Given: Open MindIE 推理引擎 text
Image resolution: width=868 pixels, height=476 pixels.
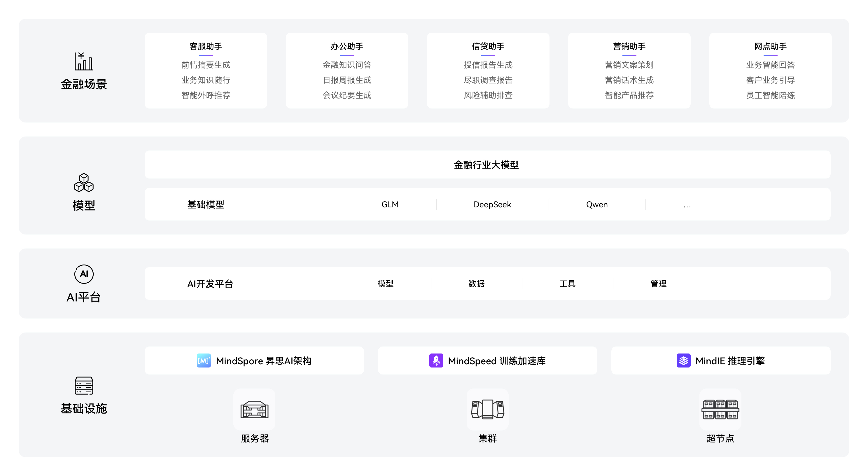Looking at the screenshot, I should 730,361.
